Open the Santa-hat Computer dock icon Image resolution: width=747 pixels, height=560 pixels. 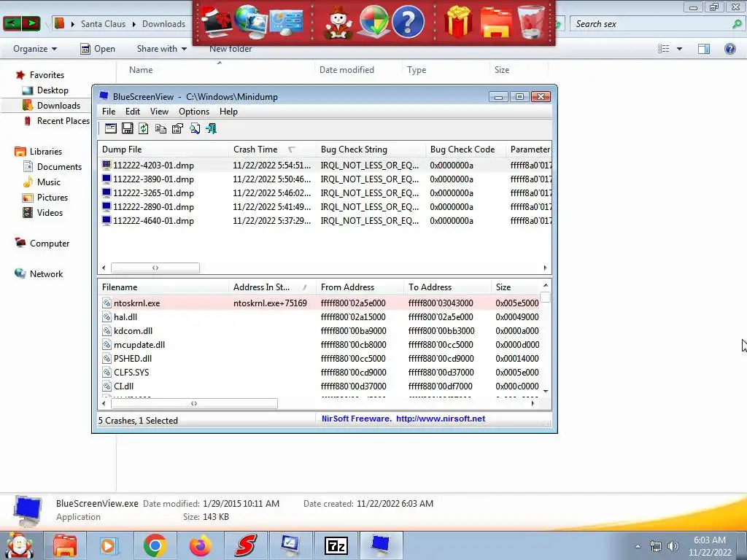[x=216, y=21]
